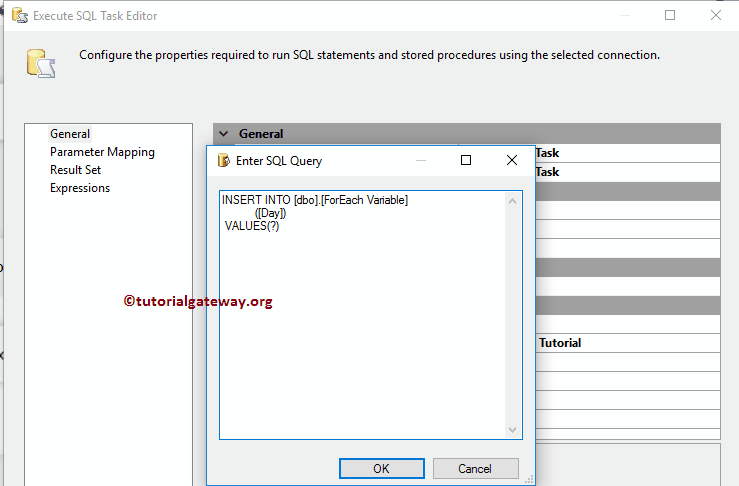Select the General group header label
This screenshot has width=739, height=486.
[261, 134]
